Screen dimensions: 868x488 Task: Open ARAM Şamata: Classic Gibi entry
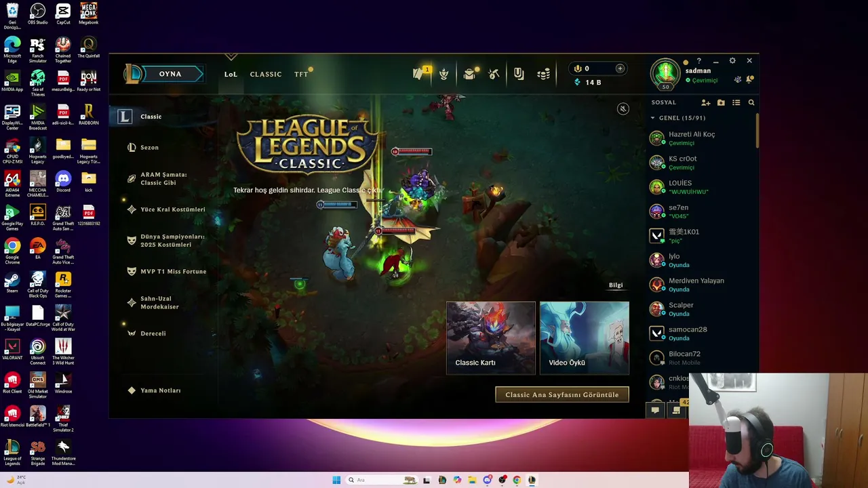(163, 179)
